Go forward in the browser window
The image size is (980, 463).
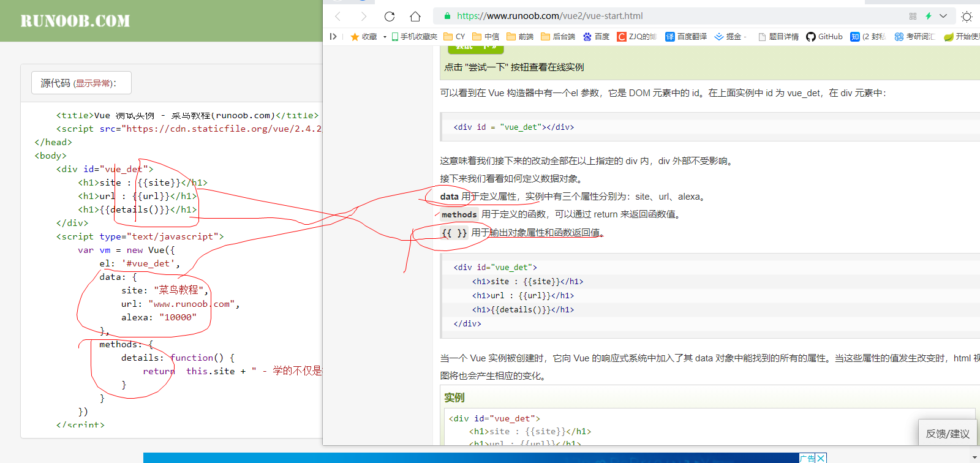pyautogui.click(x=364, y=17)
